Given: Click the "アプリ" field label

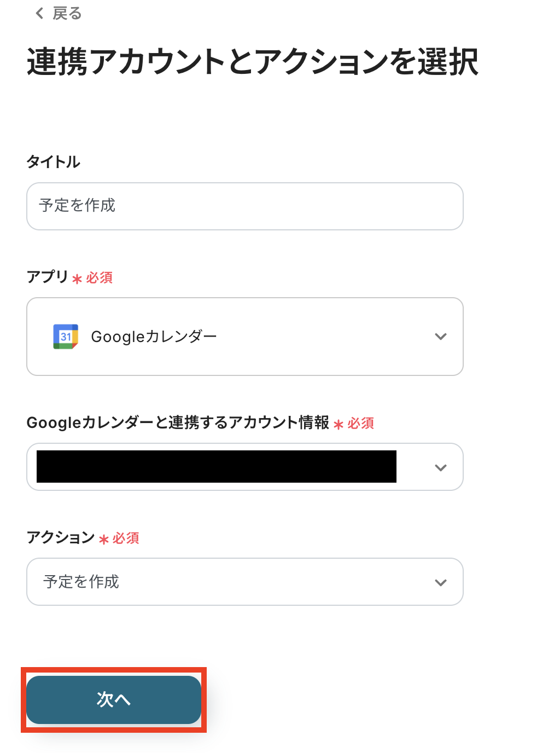Looking at the screenshot, I should (x=47, y=277).
